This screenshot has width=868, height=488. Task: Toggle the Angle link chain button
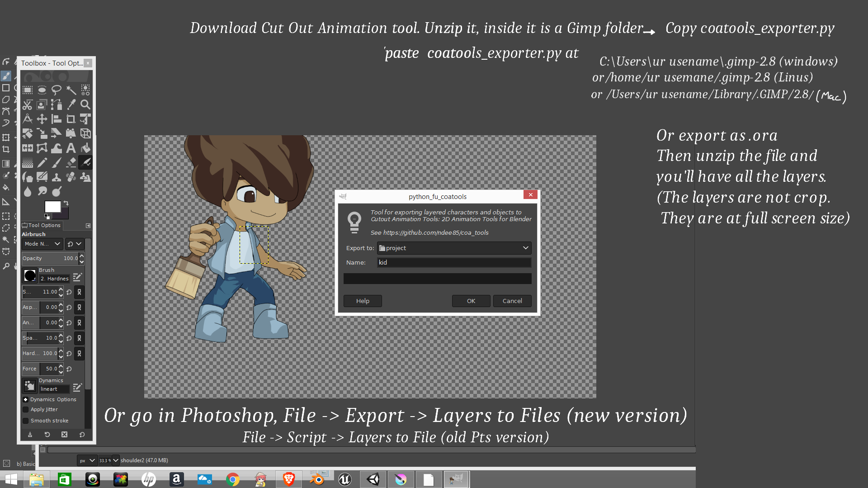tap(79, 323)
